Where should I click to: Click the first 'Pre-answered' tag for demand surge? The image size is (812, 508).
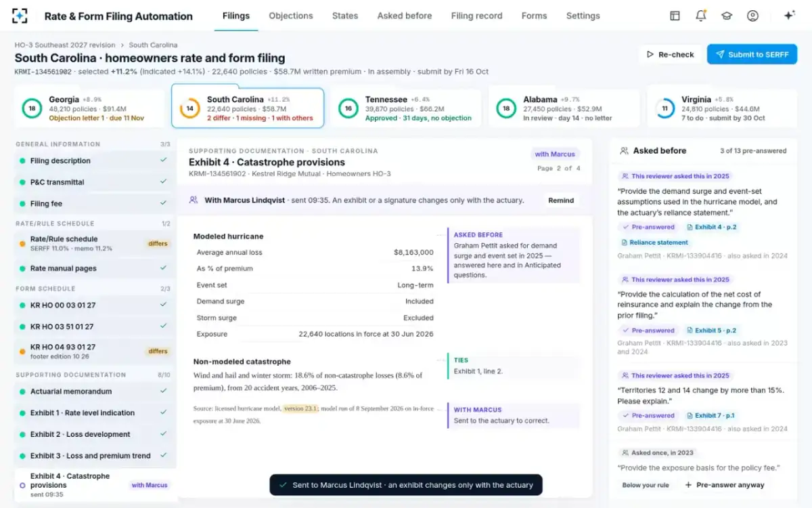point(649,228)
